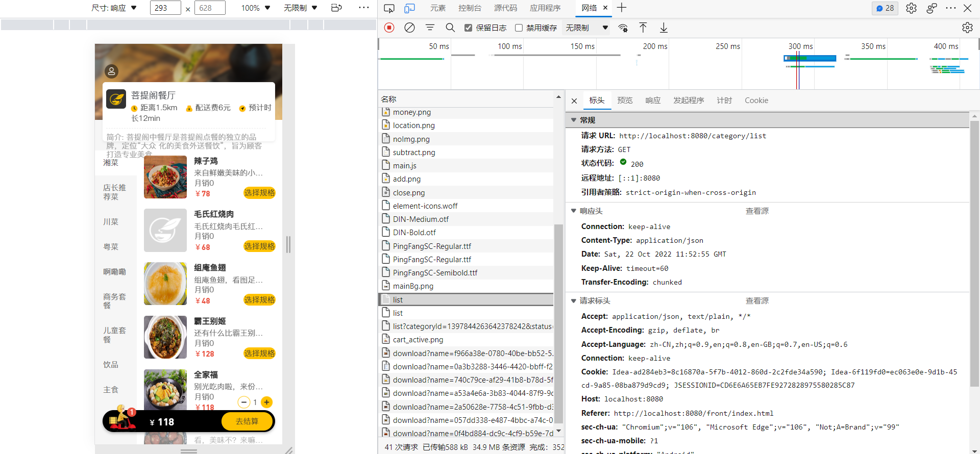Click the inspect element picker icon
980x454 pixels.
389,8
